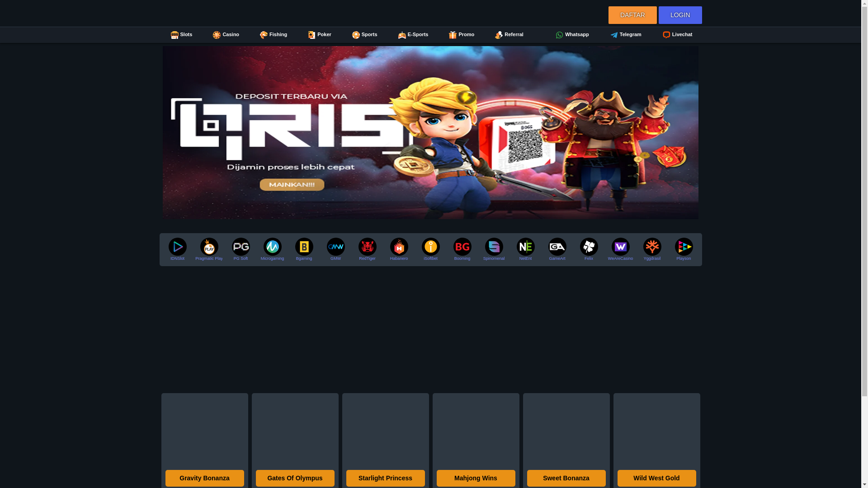View the Promo page
Screen dimensions: 868x488
(461, 35)
